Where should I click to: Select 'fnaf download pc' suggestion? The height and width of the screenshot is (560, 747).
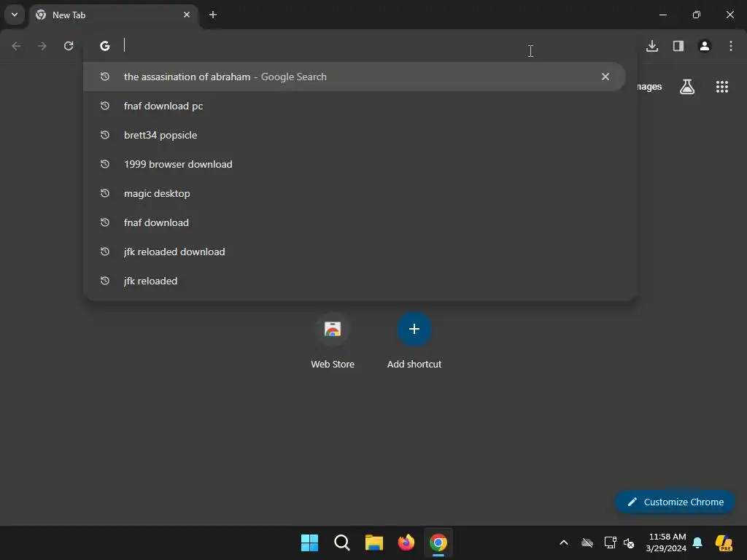tap(355, 106)
